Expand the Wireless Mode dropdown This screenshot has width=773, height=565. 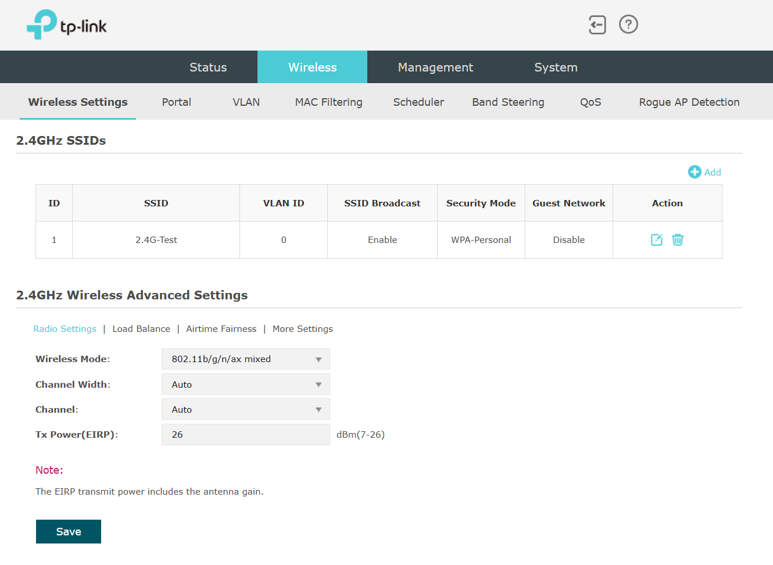[x=245, y=359]
